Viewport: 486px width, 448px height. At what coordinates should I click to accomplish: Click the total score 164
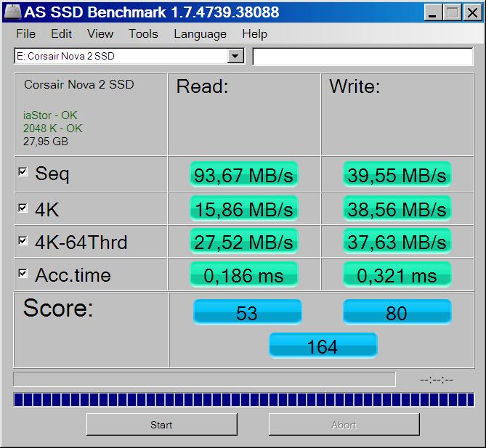click(x=323, y=346)
